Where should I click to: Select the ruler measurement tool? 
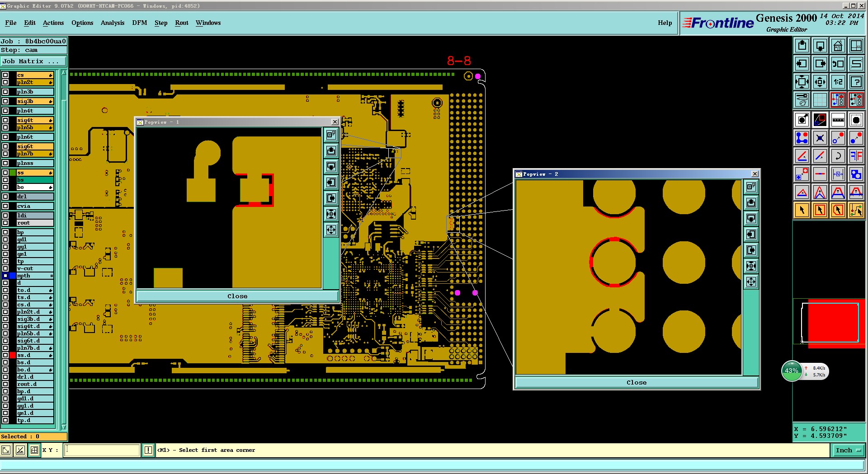click(838, 120)
